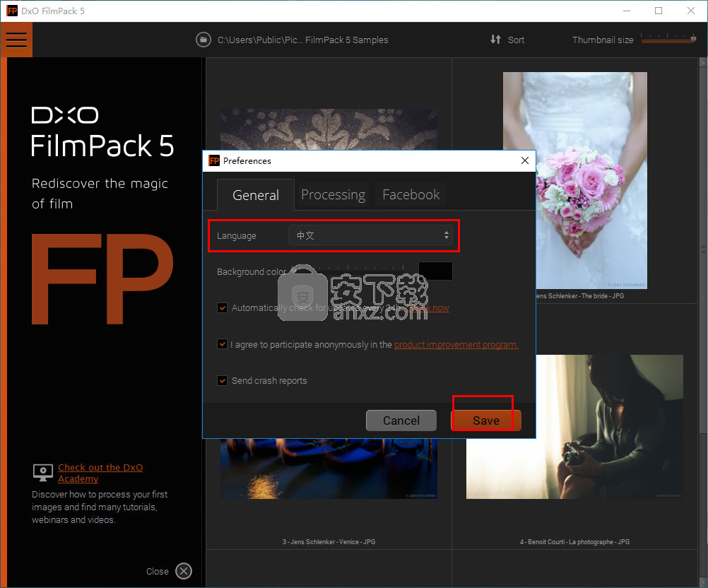Image resolution: width=708 pixels, height=588 pixels.
Task: Switch to the General tab
Action: (x=256, y=195)
